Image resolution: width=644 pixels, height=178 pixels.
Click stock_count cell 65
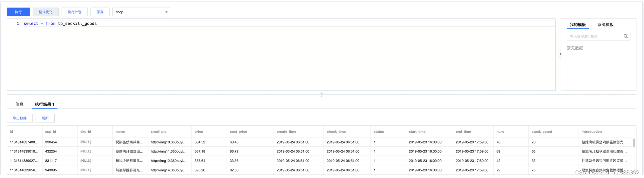click(x=553, y=151)
